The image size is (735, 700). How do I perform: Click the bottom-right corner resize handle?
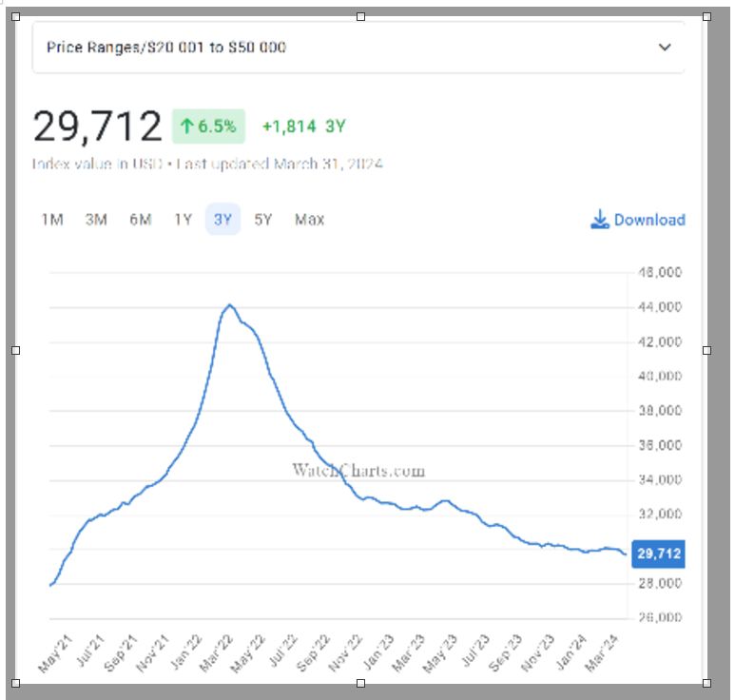[706, 683]
